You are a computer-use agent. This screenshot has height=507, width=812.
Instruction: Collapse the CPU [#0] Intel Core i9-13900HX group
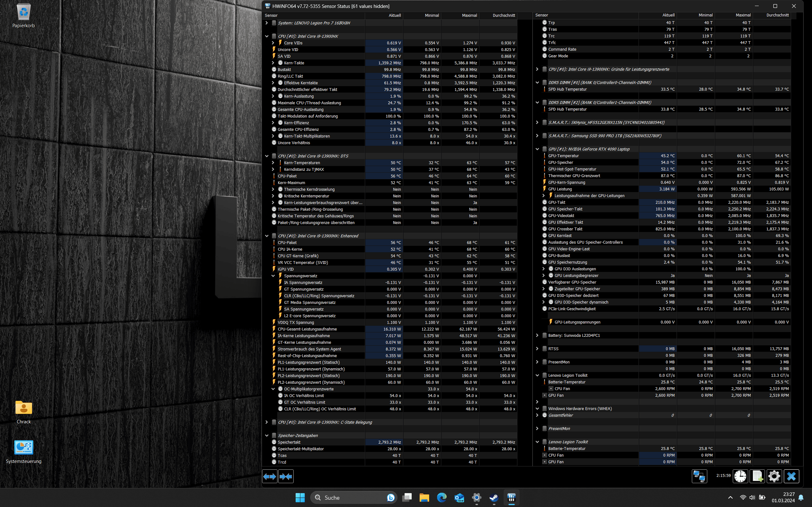pyautogui.click(x=267, y=36)
